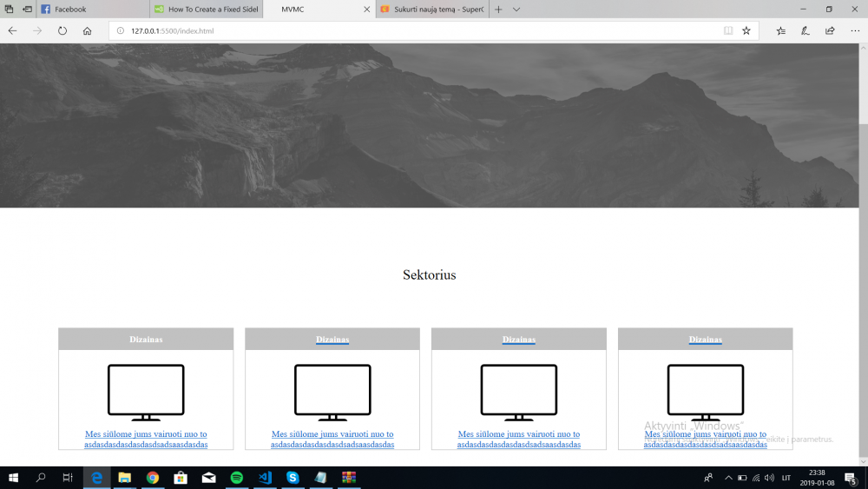Open the fourth Dizainas link
The image size is (868, 489).
[705, 340]
